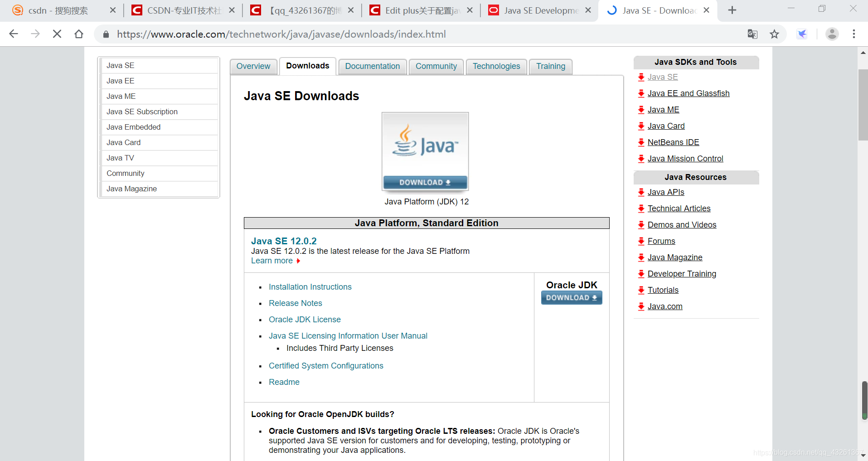868x461 pixels.
Task: Open the Release Notes link
Action: 296,303
